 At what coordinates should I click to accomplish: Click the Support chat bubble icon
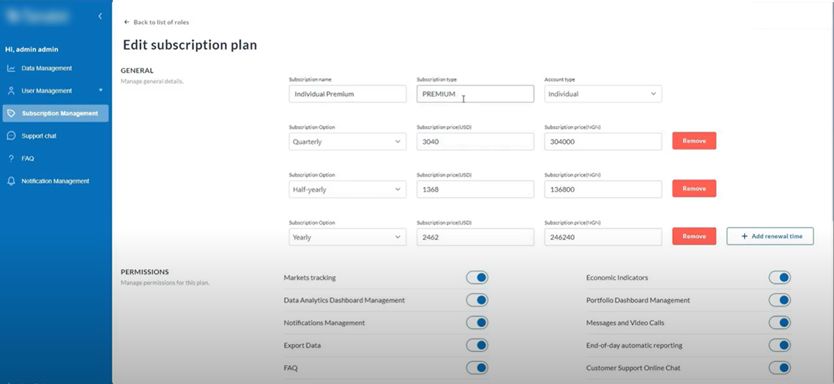point(11,136)
